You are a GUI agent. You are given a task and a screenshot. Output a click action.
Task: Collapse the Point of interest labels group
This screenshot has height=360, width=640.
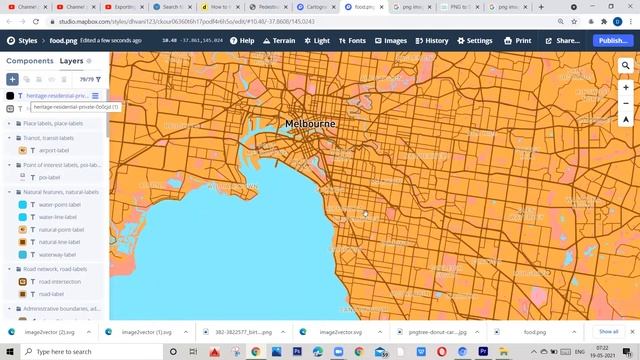(x=9, y=165)
